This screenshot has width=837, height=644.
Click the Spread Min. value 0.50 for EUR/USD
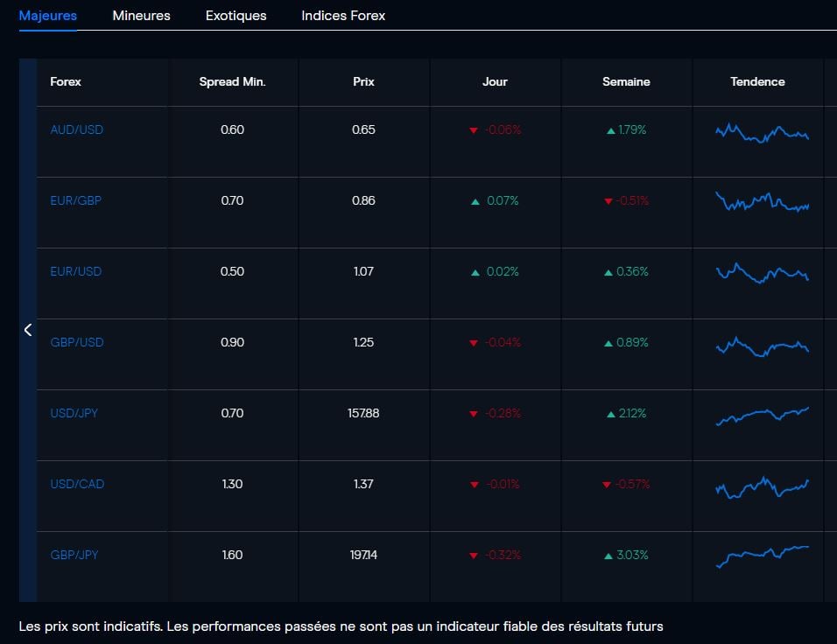232,271
